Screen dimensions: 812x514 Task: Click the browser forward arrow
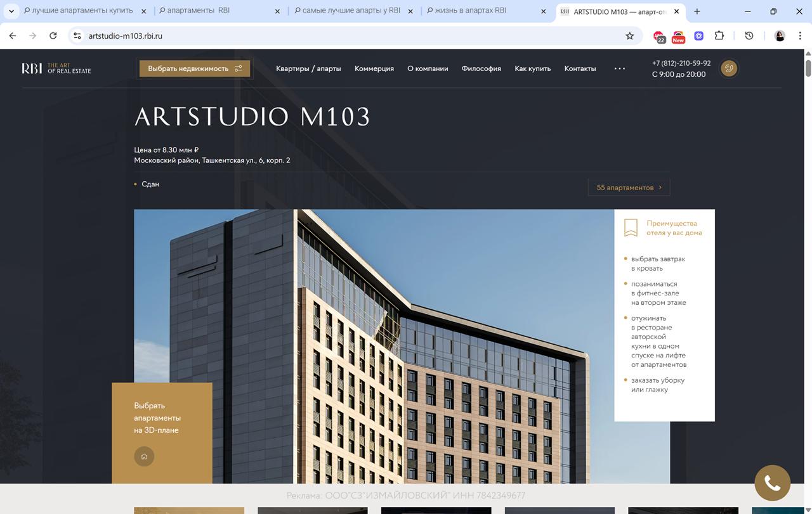tap(33, 36)
